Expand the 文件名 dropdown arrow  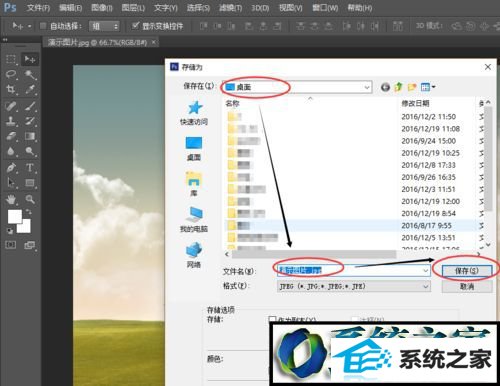[x=426, y=270]
